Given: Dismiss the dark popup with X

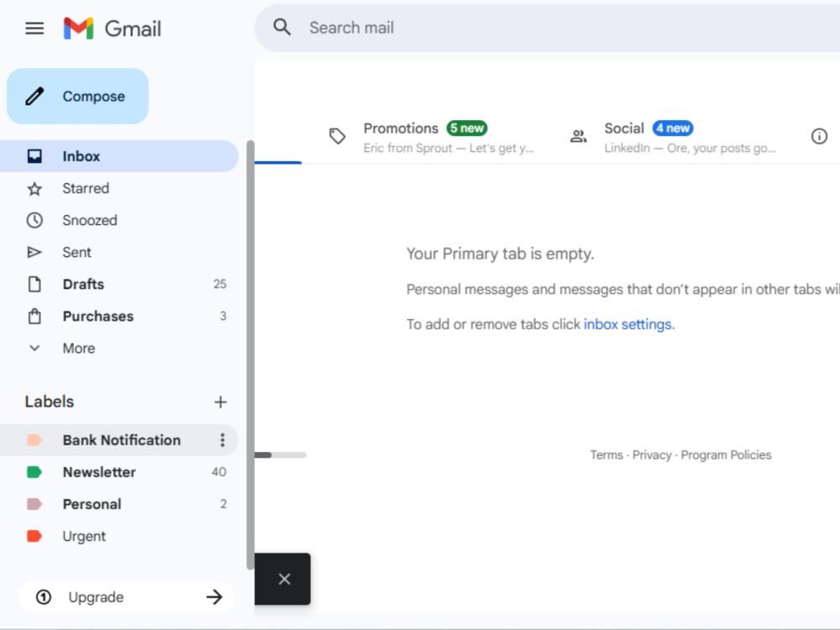Looking at the screenshot, I should pos(285,579).
